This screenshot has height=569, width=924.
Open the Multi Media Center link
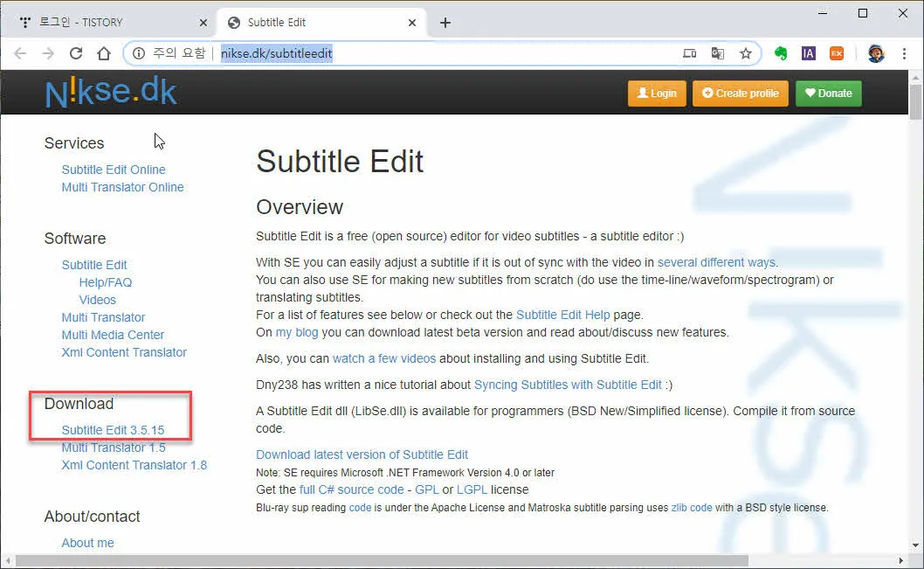pos(113,335)
